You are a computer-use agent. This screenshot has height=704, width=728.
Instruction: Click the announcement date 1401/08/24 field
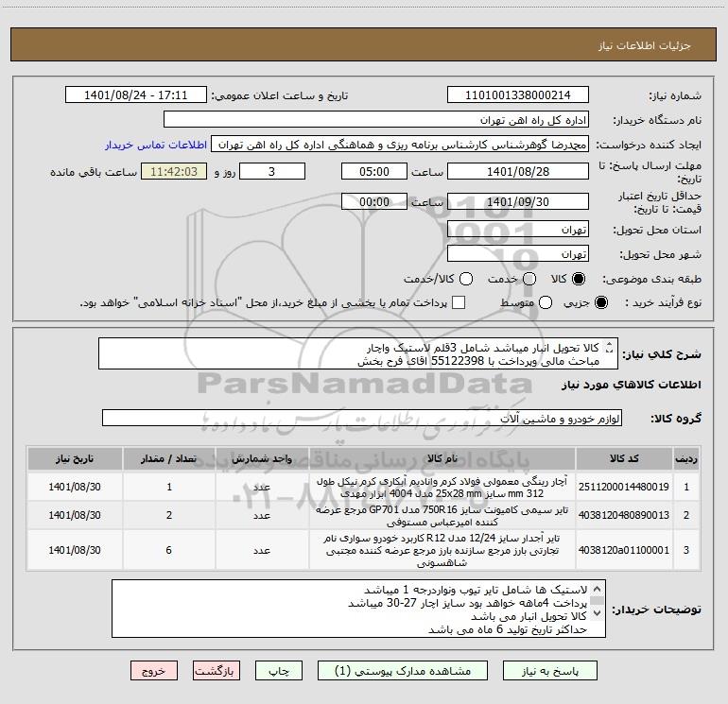[135, 94]
